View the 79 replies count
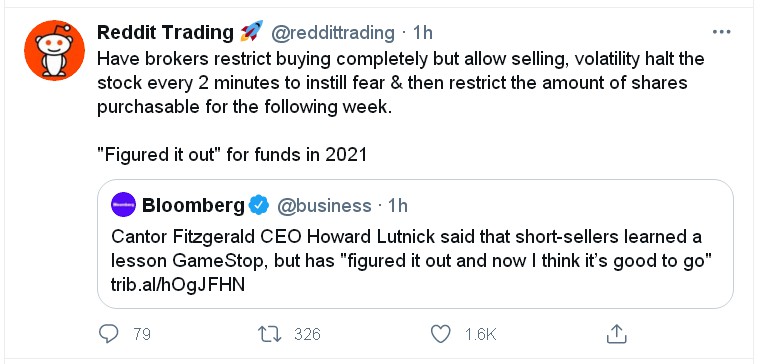 tap(142, 334)
